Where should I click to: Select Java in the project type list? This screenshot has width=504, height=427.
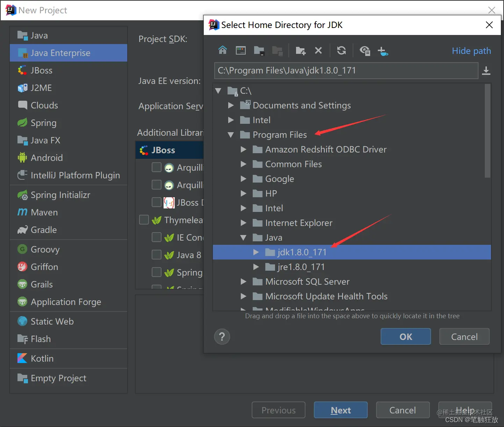[x=69, y=35]
